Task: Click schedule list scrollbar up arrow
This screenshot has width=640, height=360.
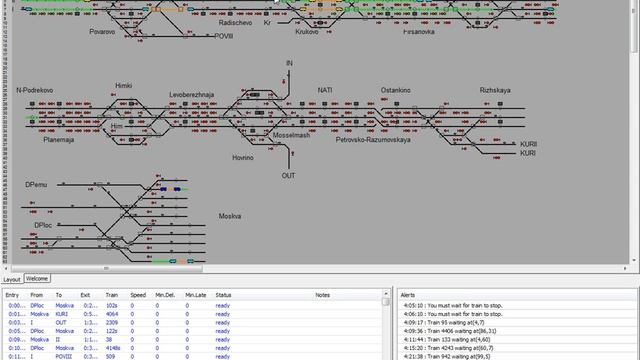Action: click(x=386, y=294)
